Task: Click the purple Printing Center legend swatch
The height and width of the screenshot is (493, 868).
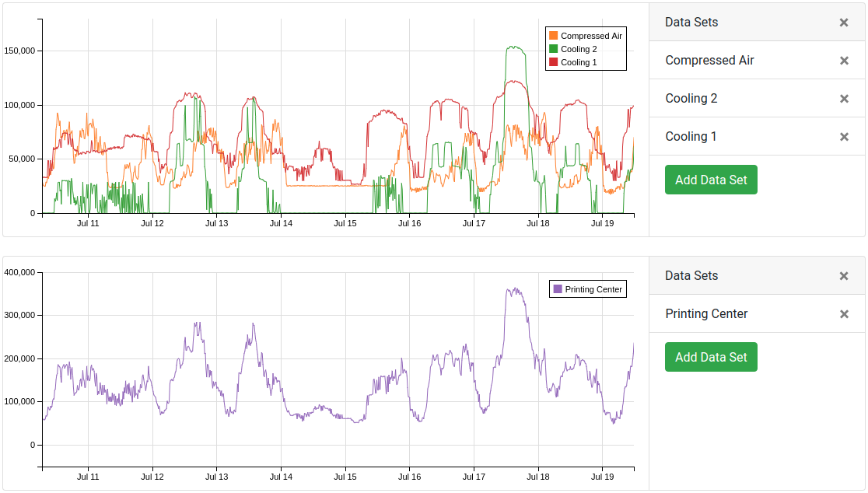Action: 558,289
